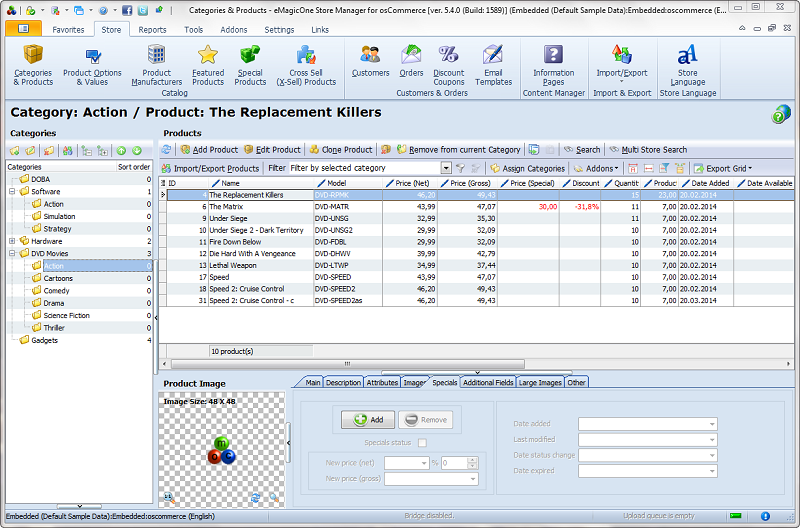
Task: Click the zoom magnifier on product image
Action: pos(274,497)
